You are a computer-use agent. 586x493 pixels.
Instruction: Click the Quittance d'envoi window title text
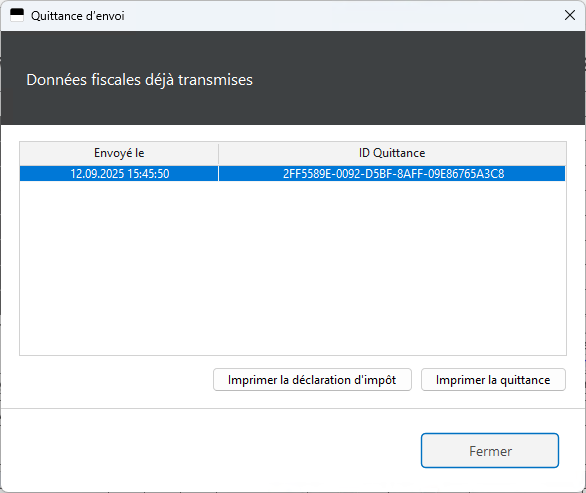pyautogui.click(x=78, y=16)
